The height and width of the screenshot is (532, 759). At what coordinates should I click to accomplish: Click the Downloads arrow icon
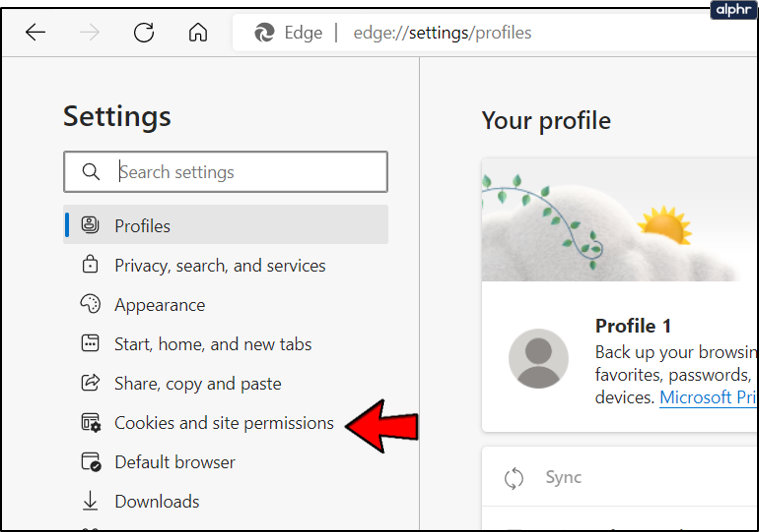[x=90, y=501]
